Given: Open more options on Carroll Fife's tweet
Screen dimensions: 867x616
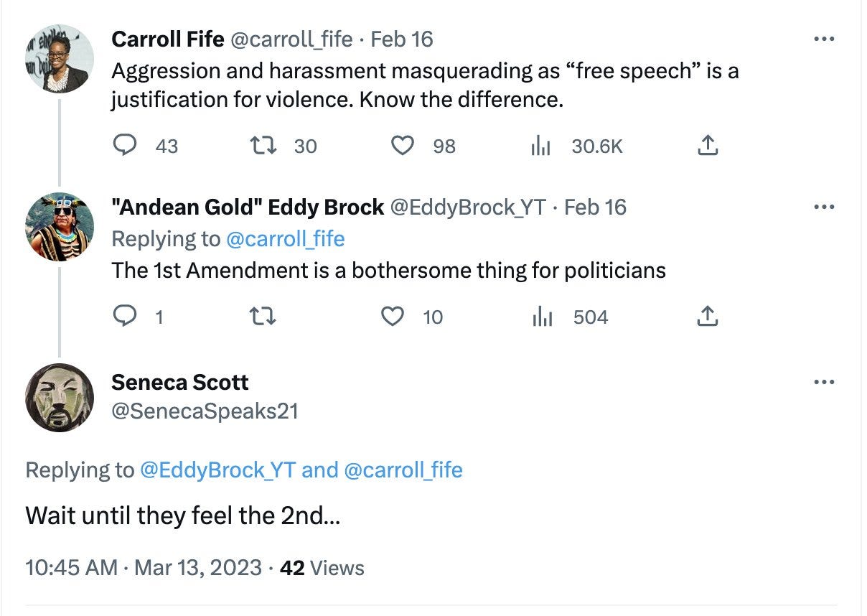Looking at the screenshot, I should click(825, 39).
